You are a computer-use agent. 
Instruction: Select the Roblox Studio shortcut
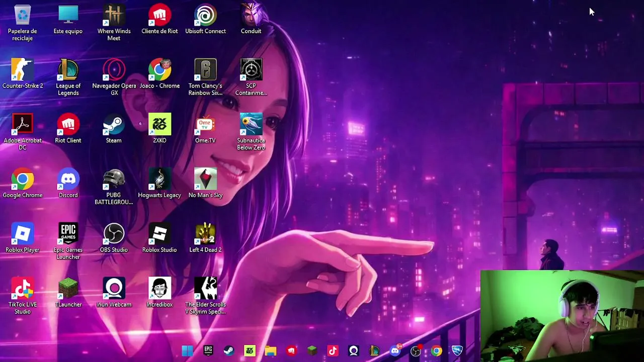pos(159,239)
